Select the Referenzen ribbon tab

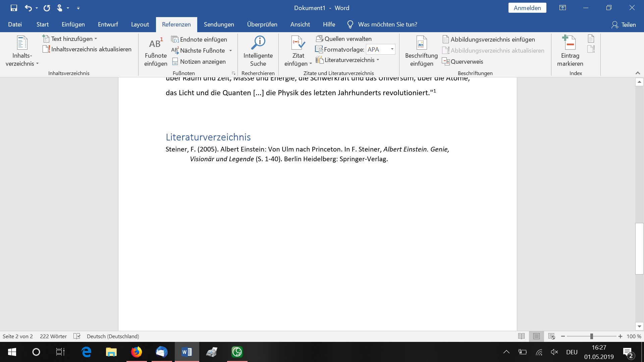[x=176, y=24]
